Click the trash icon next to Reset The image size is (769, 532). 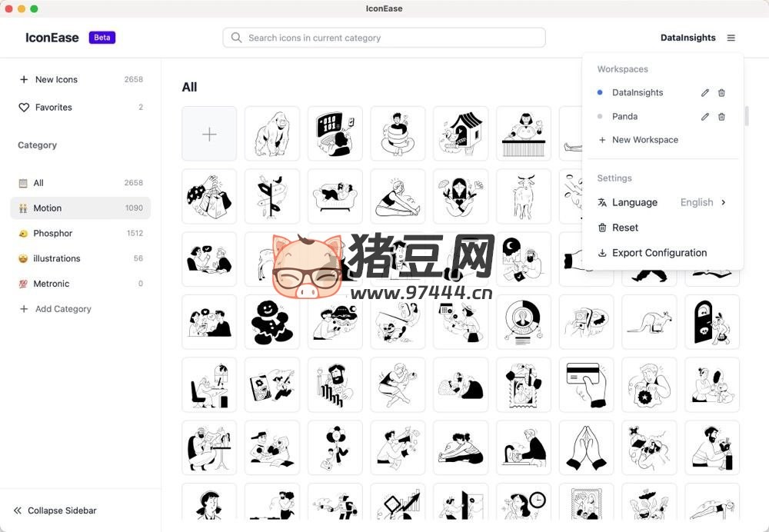[x=604, y=228]
